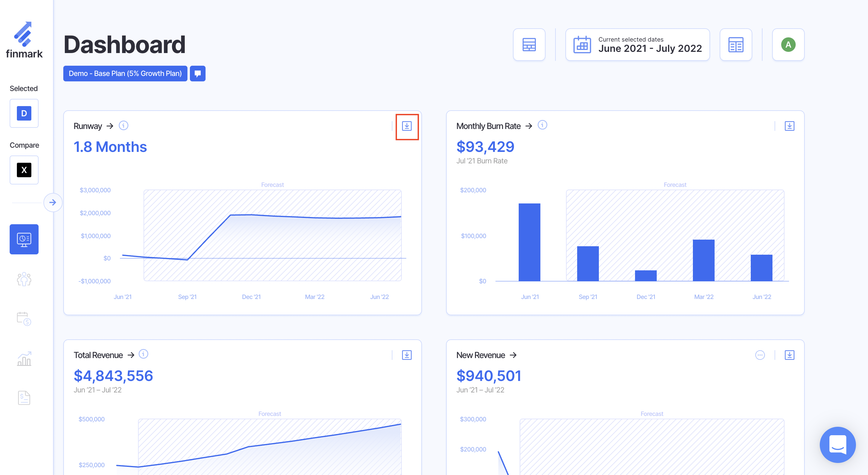Show info tooltip for Runway
The height and width of the screenshot is (475, 868).
(x=124, y=126)
